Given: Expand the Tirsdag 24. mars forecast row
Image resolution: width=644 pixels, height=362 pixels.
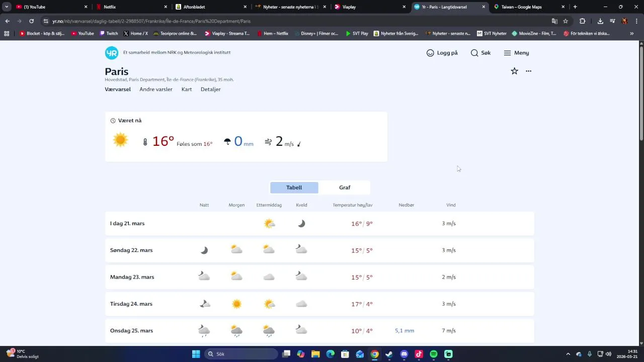Looking at the screenshot, I should tap(319, 304).
